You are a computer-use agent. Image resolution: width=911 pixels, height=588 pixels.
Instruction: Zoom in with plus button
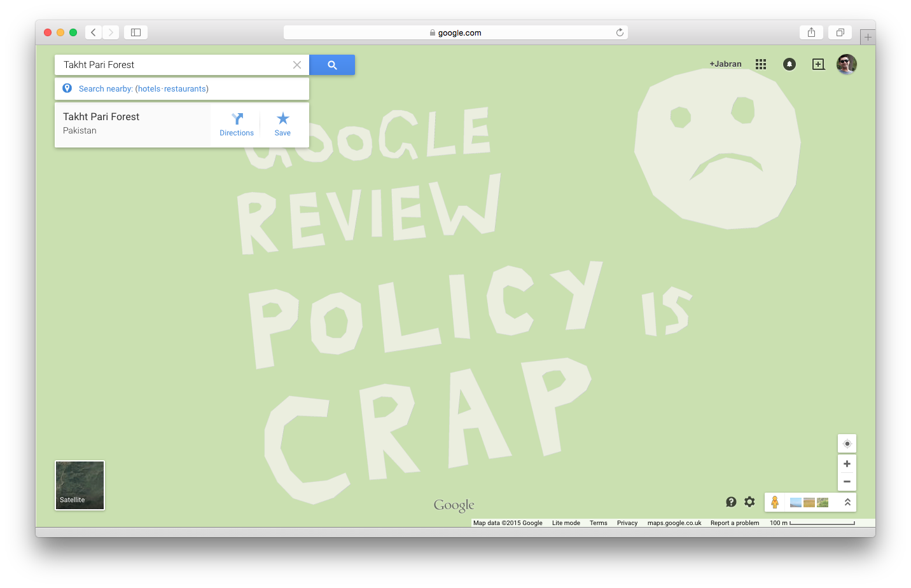click(x=847, y=464)
